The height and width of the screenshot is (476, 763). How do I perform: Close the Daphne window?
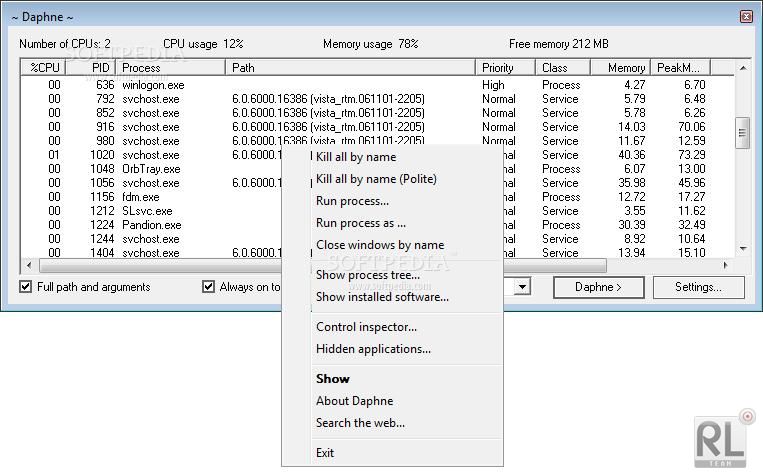(746, 17)
